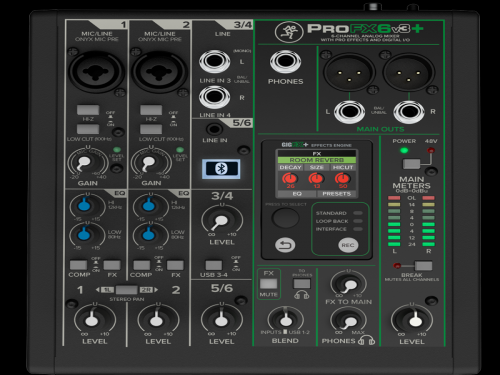Click the round REC button

tap(348, 245)
